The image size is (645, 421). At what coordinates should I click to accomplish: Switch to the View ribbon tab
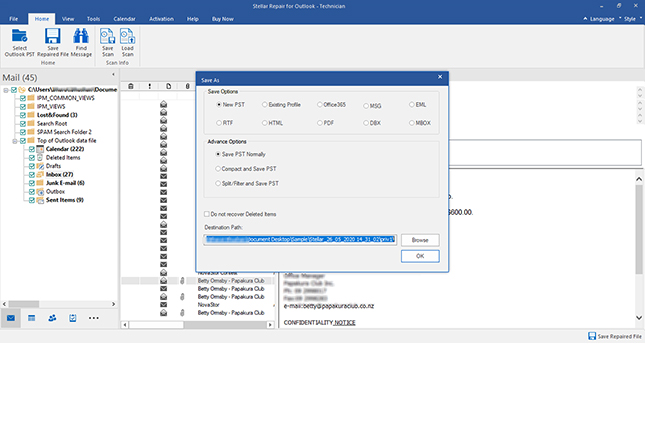point(68,19)
